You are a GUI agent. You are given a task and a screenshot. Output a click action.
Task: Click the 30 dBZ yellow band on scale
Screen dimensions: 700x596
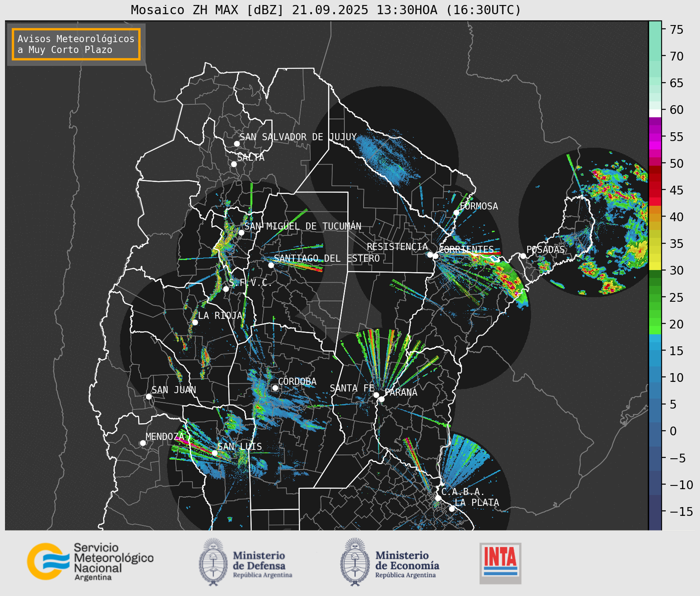655,266
